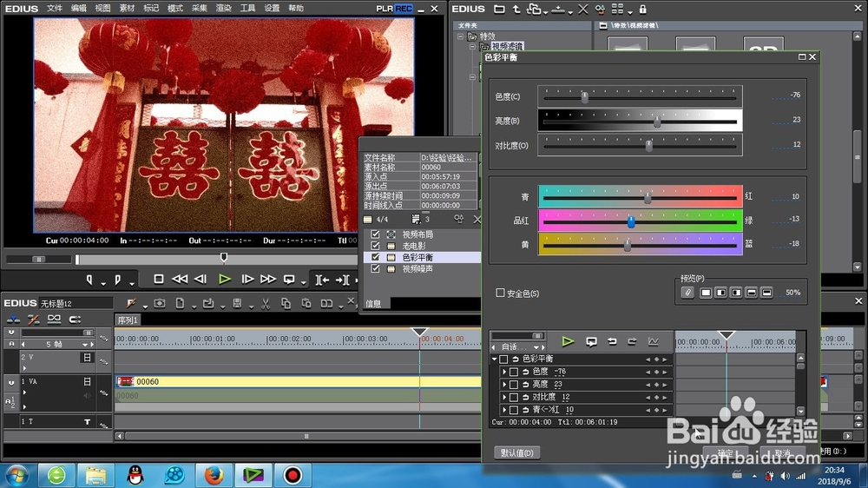Enable the 安全色(S) checkbox
Viewport: 868px width, 488px height.
[x=501, y=293]
